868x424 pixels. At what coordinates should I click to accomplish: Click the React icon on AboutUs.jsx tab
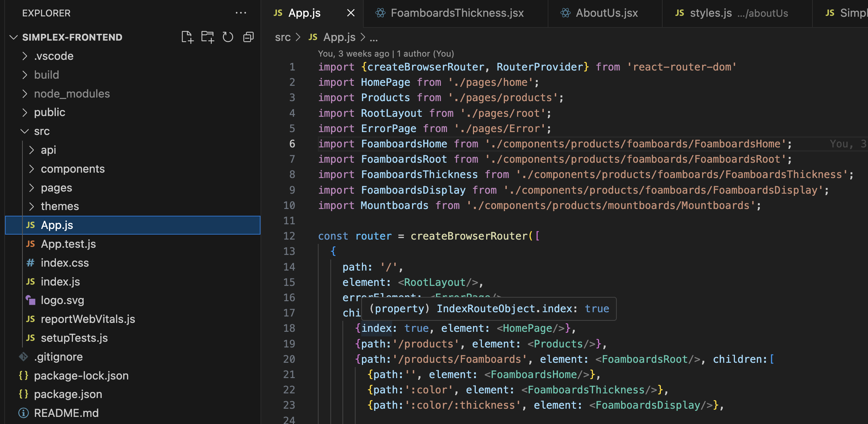tap(565, 13)
